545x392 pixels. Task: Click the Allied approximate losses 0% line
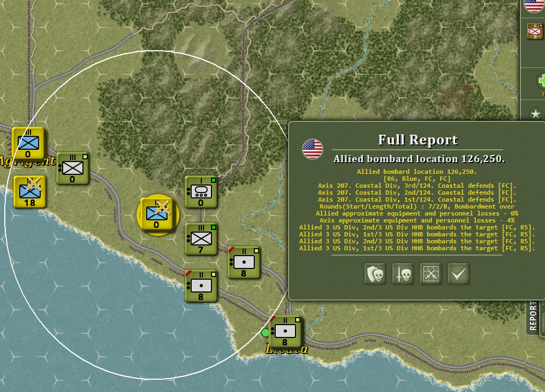point(417,213)
